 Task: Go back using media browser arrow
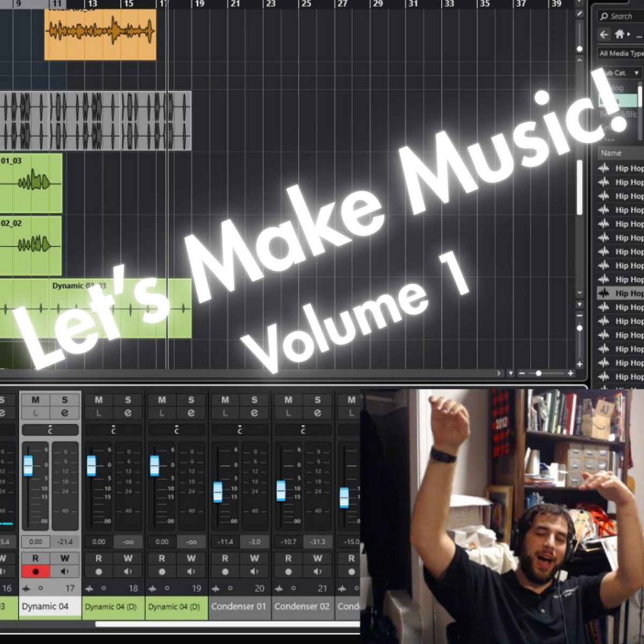(604, 34)
